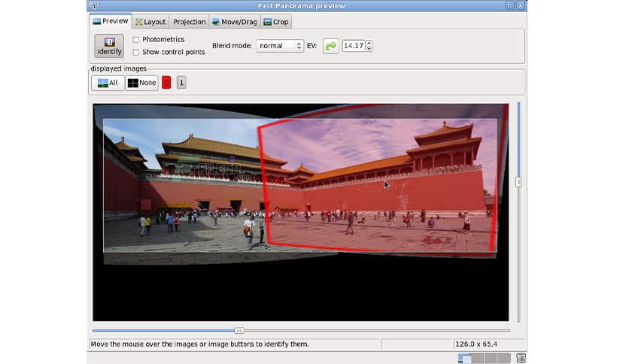Switch to the Preview tab
This screenshot has width=629, height=364.
coord(111,21)
